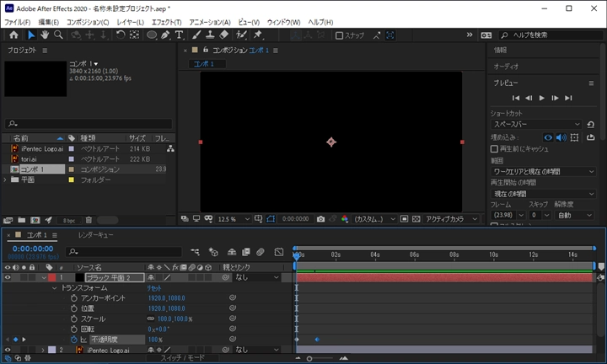The height and width of the screenshot is (364, 607).
Task: Click the snapshot camera icon in viewer
Action: pyautogui.click(x=320, y=219)
